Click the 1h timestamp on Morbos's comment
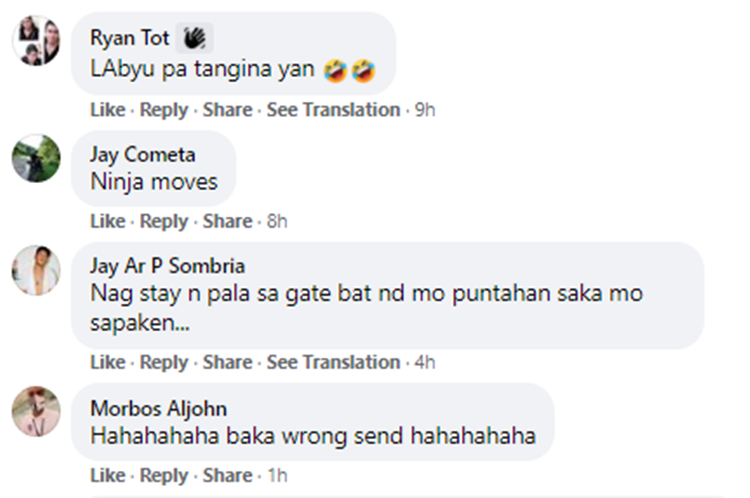This screenshot has height=498, width=750. pyautogui.click(x=277, y=475)
